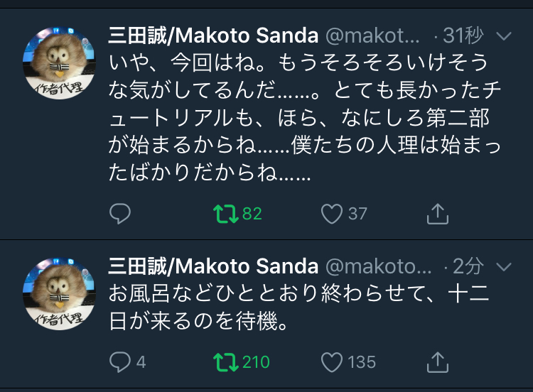The width and height of the screenshot is (533, 392).
Task: Click the @makot... handle on top tweet
Action: click(x=374, y=35)
